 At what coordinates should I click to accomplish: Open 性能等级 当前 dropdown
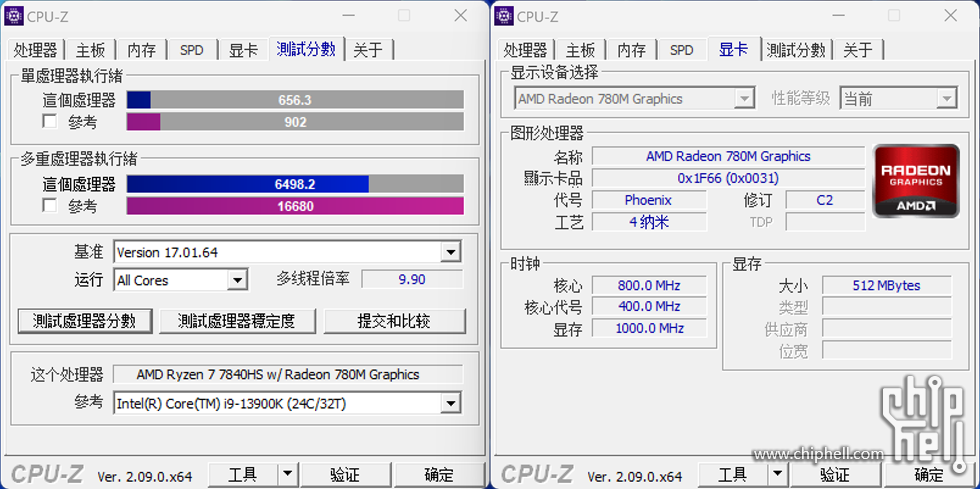(946, 98)
